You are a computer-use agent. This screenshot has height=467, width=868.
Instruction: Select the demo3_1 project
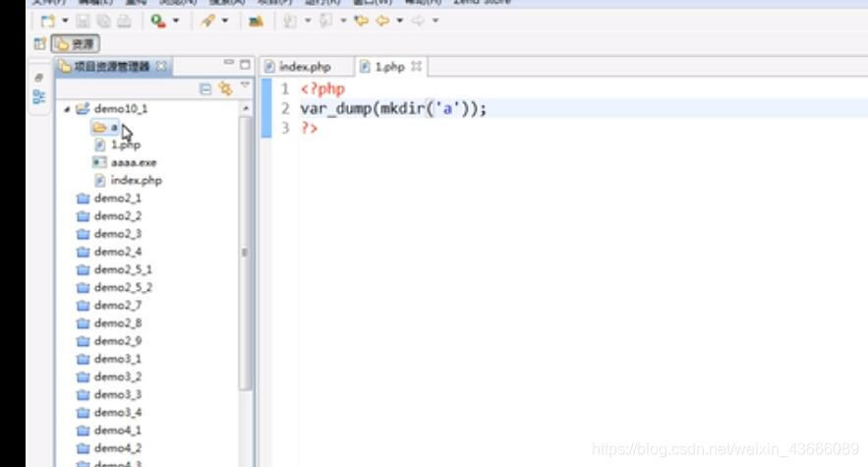[117, 359]
